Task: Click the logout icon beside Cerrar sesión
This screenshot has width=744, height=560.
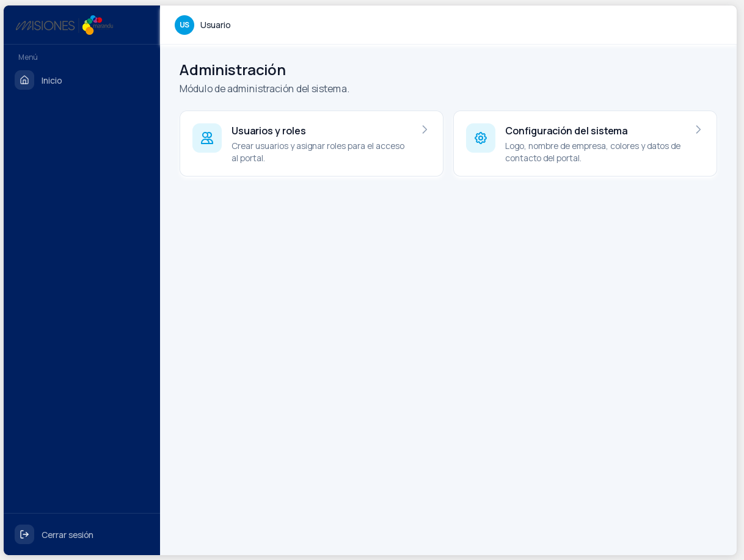Action: tap(24, 534)
